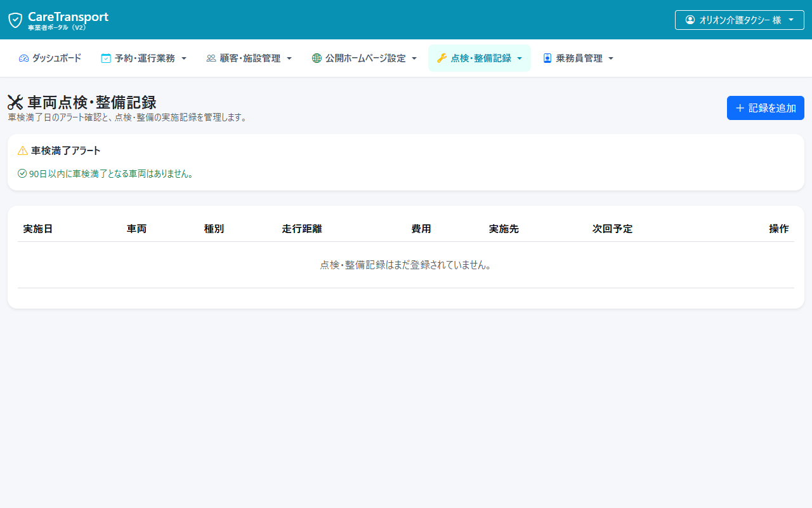The width and height of the screenshot is (812, 508).
Task: Open the 公開ホームページ設定 menu label
Action: (x=365, y=58)
